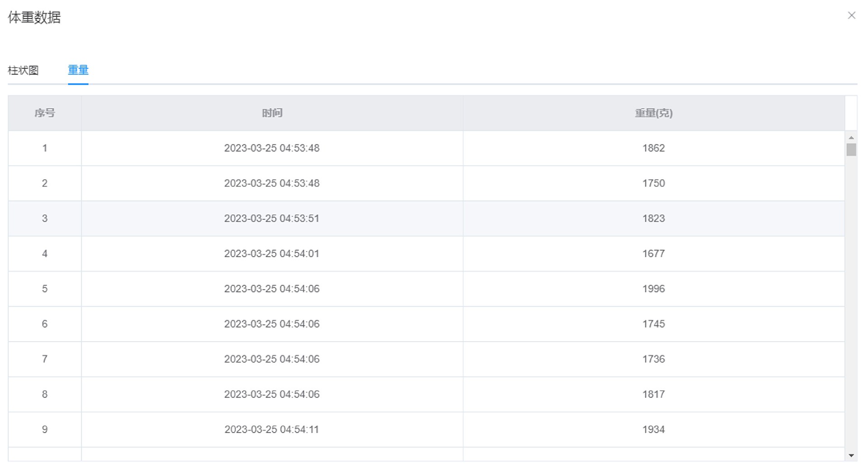Click the weight value 1750
The image size is (868, 466).
(654, 183)
